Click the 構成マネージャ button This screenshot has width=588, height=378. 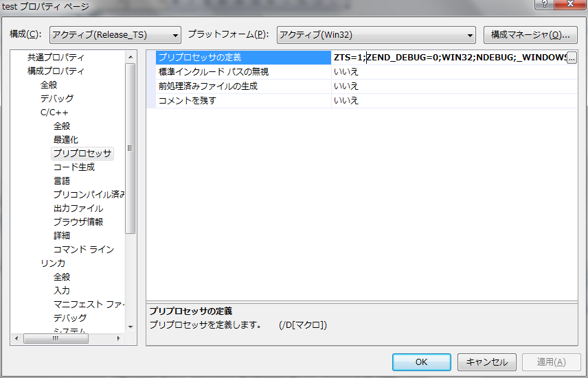[x=530, y=35]
